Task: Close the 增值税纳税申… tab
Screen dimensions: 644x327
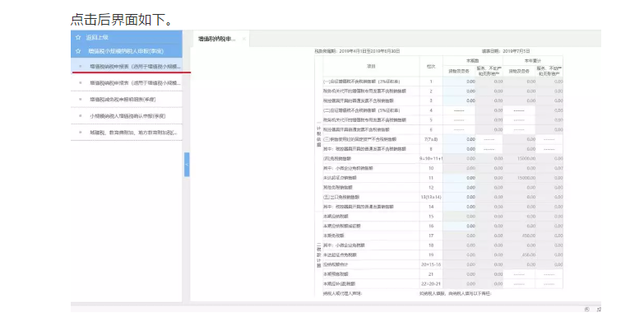Action: click(243, 39)
